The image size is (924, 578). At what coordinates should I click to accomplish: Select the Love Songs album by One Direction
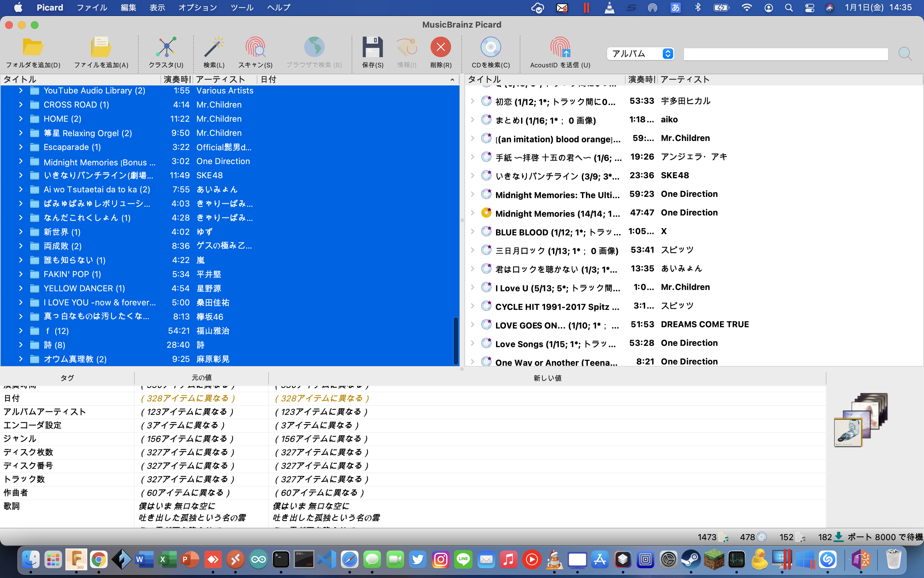pos(693,343)
